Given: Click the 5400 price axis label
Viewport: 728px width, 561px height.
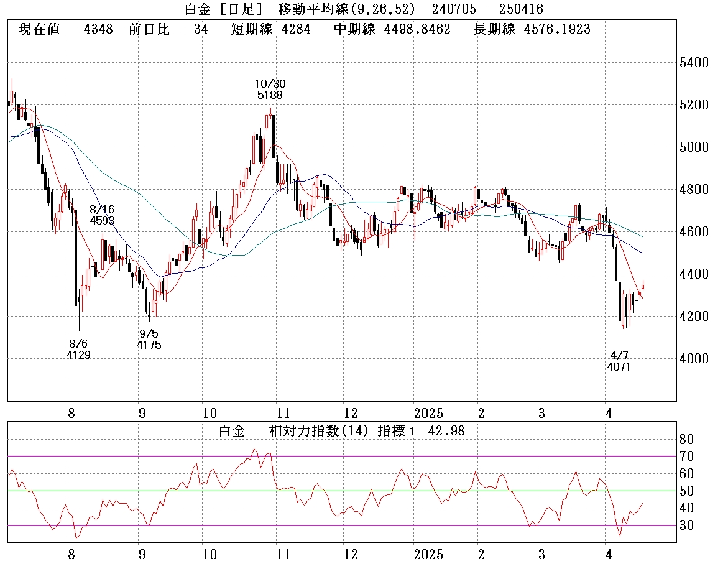Looking at the screenshot, I should click(694, 63).
